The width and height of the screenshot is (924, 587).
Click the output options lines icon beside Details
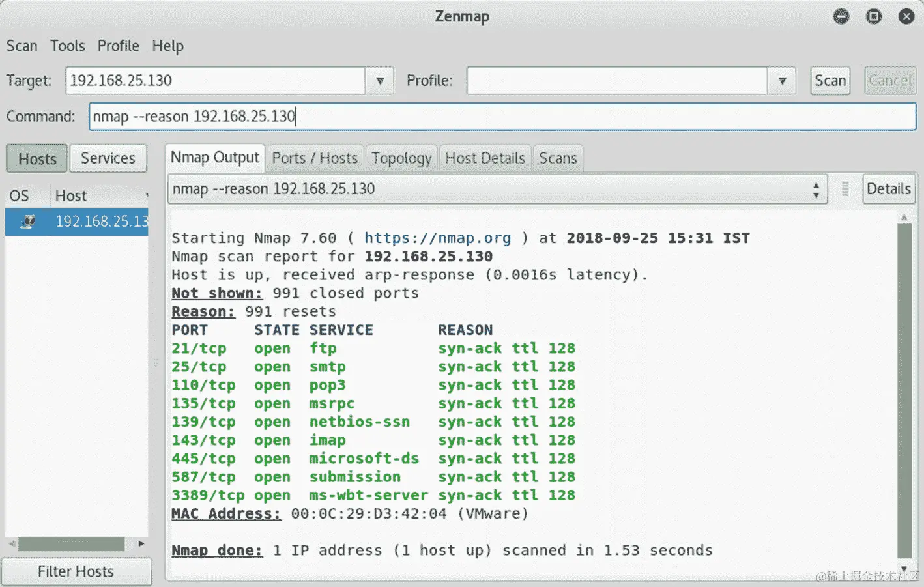[845, 189]
